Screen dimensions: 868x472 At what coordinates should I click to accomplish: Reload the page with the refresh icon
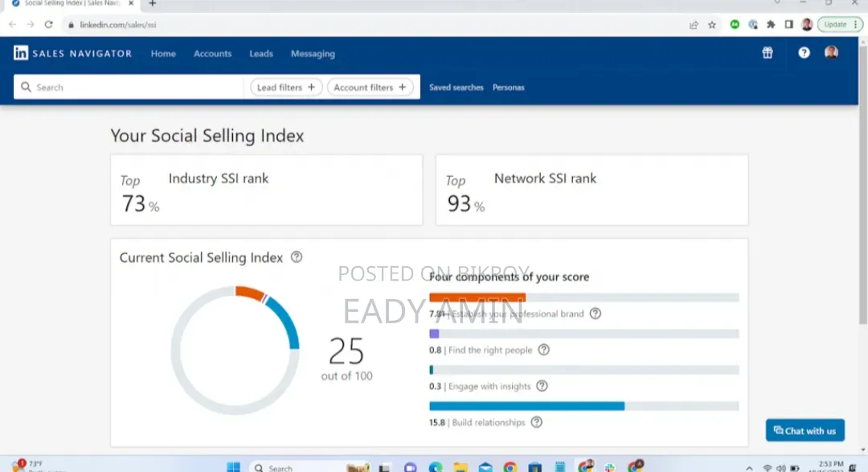[x=49, y=24]
